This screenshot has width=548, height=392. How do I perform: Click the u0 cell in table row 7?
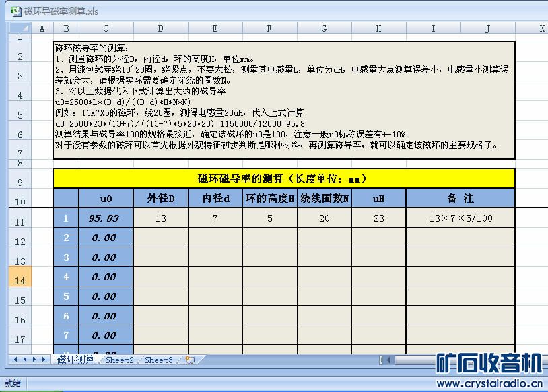click(106, 335)
